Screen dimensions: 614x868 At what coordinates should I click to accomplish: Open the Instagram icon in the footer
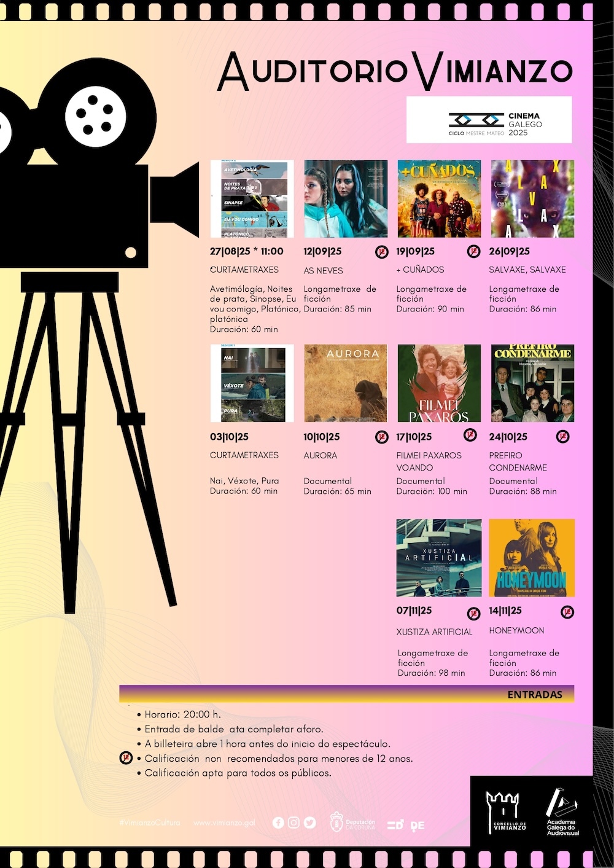point(294,823)
